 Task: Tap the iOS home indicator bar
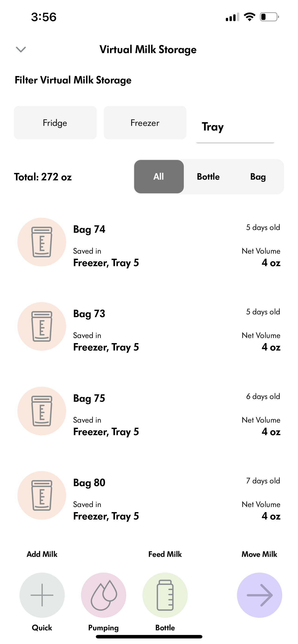[149, 637]
